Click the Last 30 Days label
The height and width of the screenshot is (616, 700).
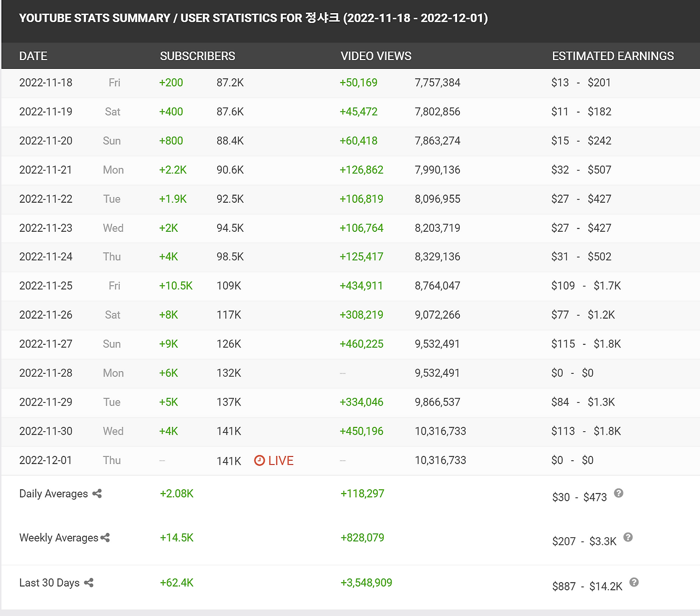coord(49,583)
